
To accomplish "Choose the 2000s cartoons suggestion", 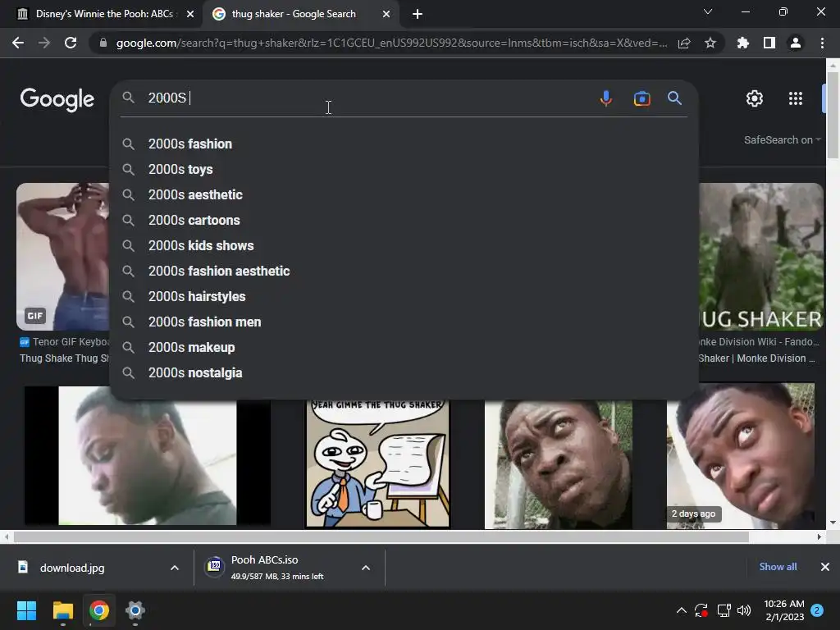I will click(404, 220).
